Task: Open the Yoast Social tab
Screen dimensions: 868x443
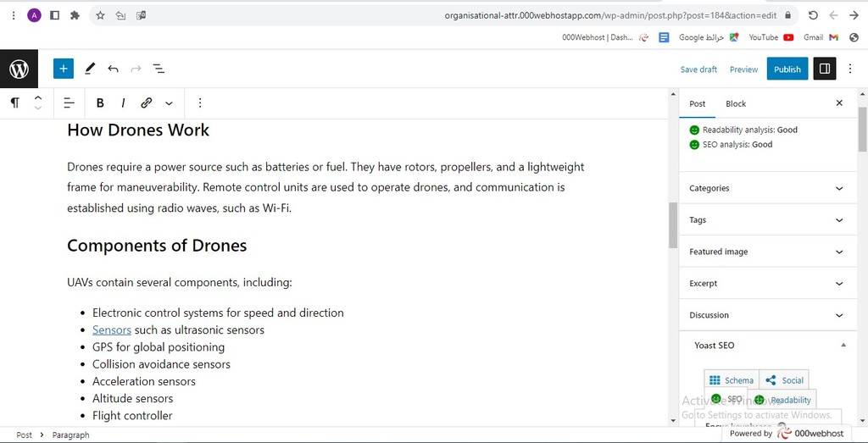Action: (784, 380)
